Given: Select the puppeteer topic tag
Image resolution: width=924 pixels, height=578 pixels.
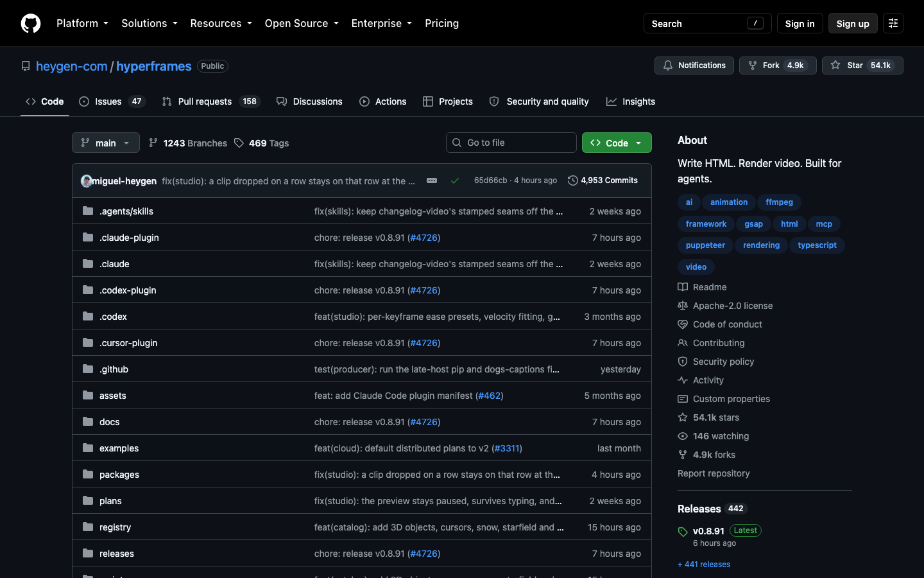Looking at the screenshot, I should pyautogui.click(x=705, y=245).
